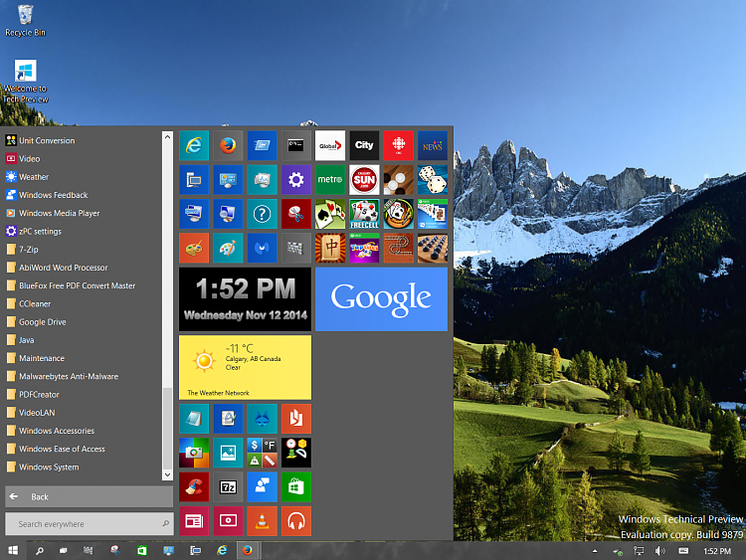Open the orange Paint palette tile

tap(194, 248)
